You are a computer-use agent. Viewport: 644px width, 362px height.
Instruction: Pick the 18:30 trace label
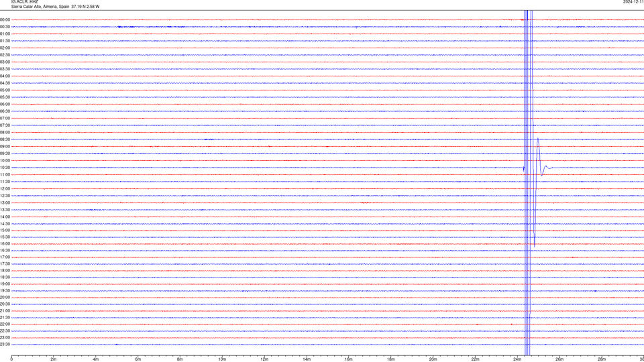coord(5,278)
